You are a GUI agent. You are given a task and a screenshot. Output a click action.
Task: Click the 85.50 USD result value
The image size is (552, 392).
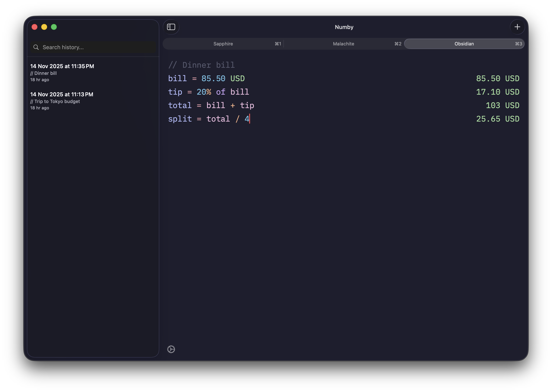[498, 78]
